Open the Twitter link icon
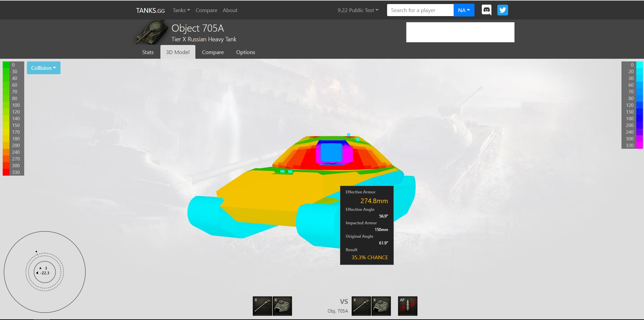 coord(502,10)
